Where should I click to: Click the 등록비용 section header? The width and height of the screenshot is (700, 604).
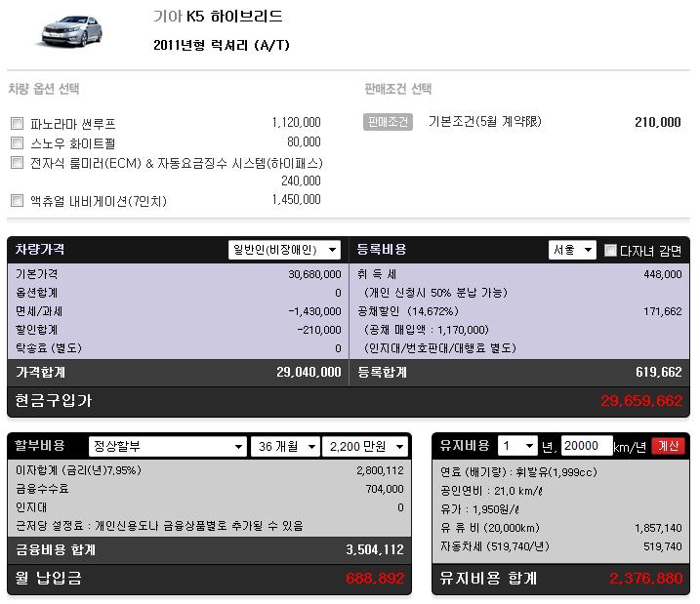(x=382, y=249)
